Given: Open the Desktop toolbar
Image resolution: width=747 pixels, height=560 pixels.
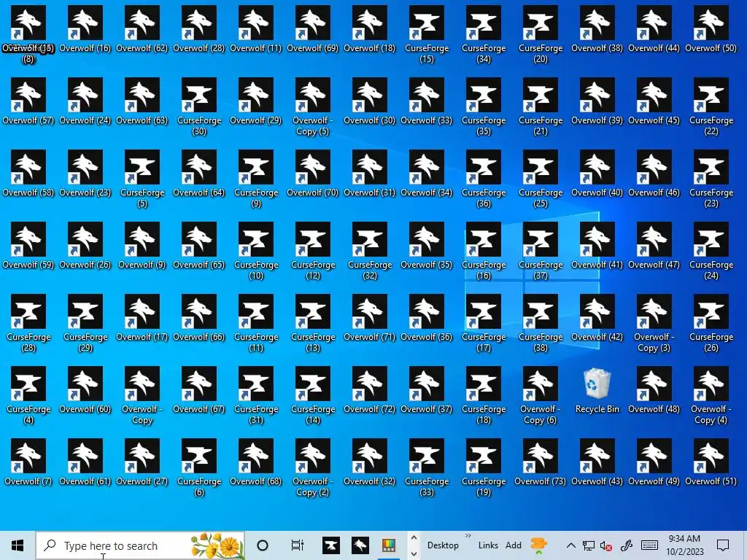Looking at the screenshot, I should [443, 545].
